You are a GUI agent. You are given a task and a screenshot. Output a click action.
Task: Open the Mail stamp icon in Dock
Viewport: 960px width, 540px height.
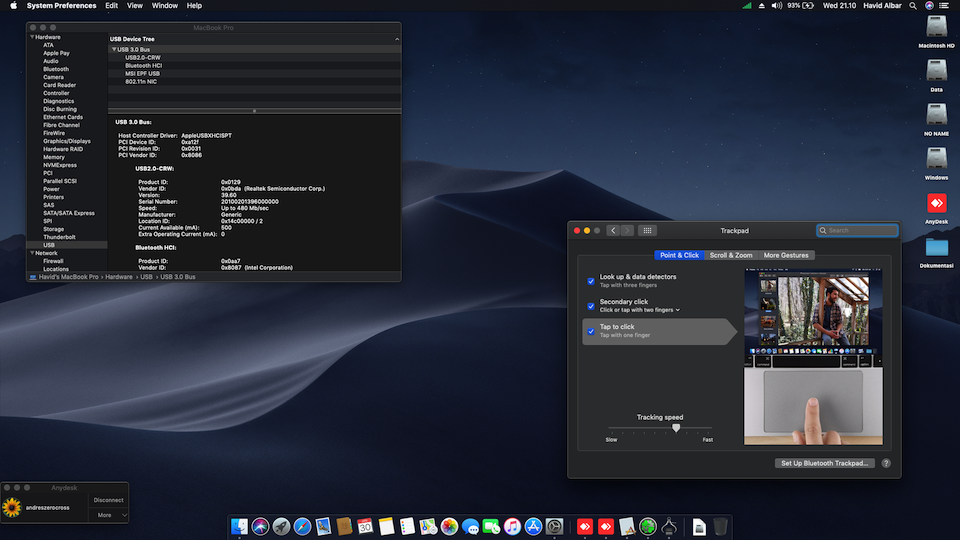tap(323, 527)
